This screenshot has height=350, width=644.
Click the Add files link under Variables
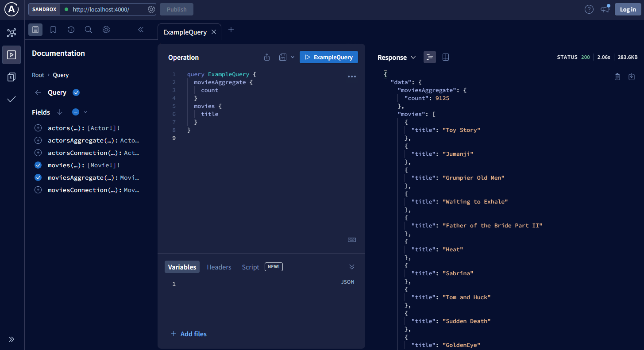coord(189,334)
